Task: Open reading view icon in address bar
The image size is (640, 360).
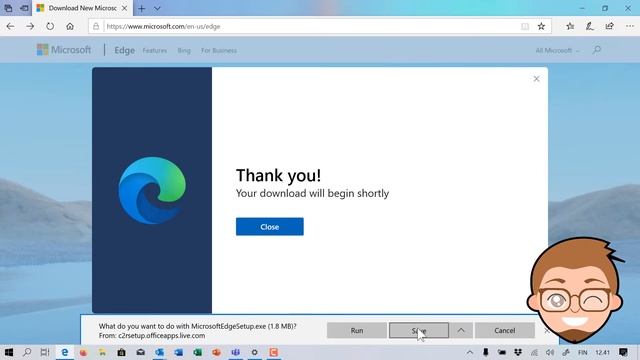Action: click(525, 27)
